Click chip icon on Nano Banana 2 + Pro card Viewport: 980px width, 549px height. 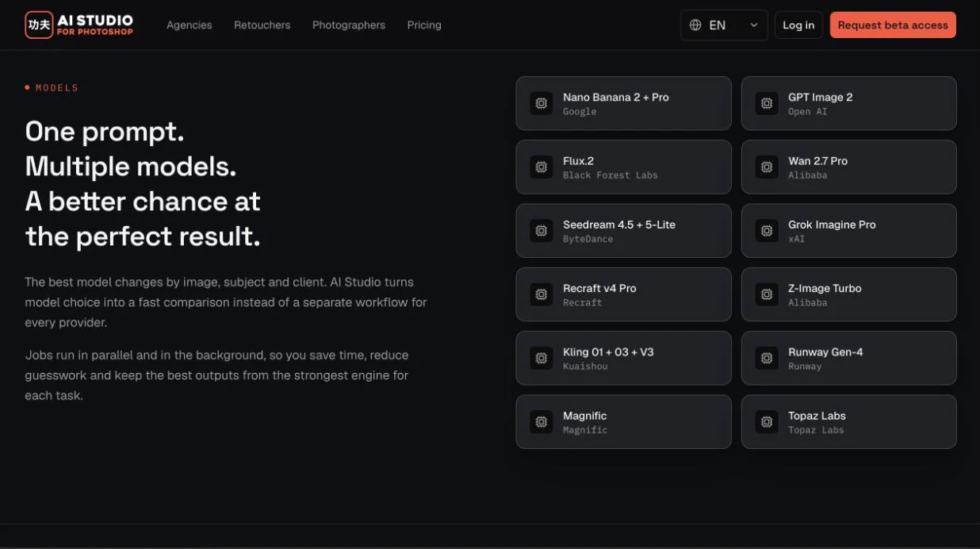541,103
